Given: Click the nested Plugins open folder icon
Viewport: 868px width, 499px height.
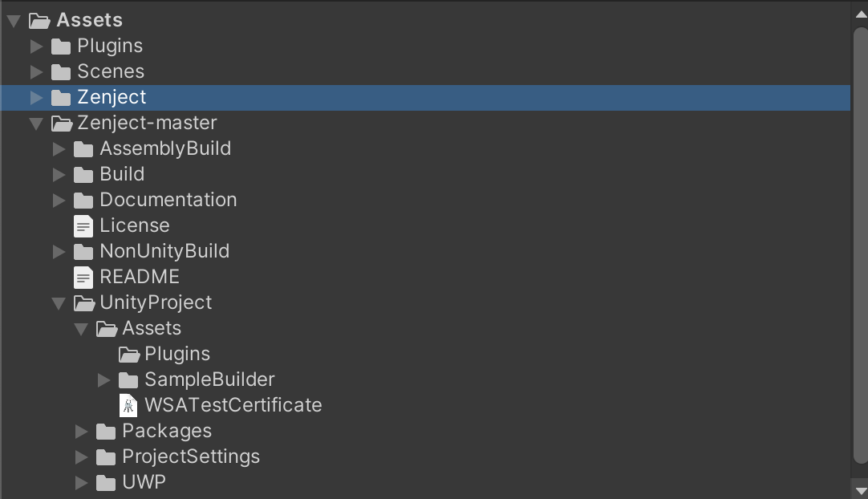Looking at the screenshot, I should tap(129, 354).
